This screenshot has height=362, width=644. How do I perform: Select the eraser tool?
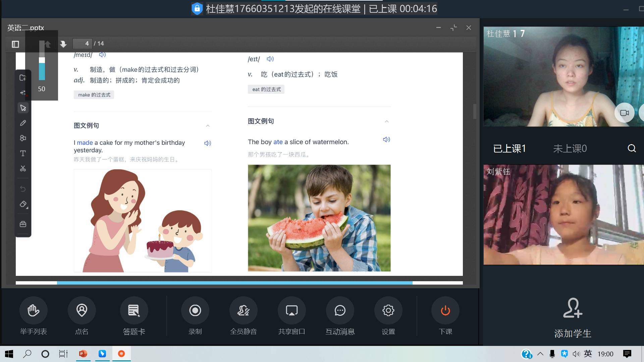click(23, 204)
